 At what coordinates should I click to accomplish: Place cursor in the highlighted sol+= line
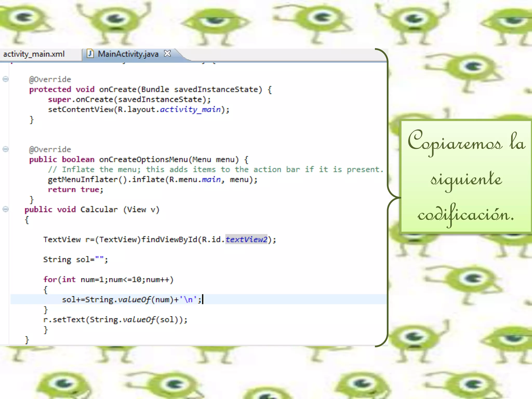click(131, 300)
